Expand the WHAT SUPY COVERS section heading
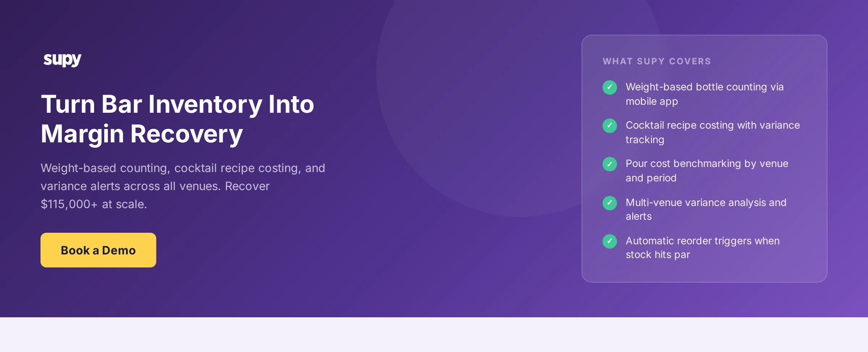The image size is (868, 352). tap(657, 61)
